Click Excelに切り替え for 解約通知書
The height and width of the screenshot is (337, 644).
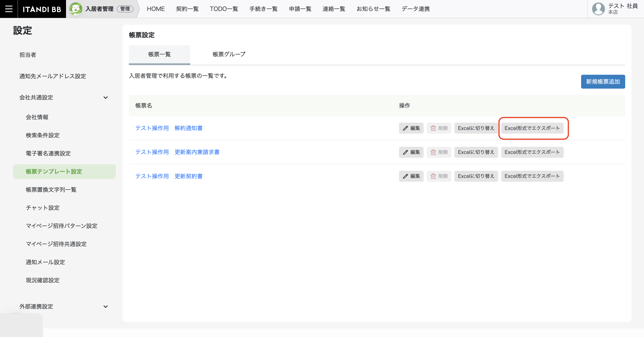[x=476, y=128]
